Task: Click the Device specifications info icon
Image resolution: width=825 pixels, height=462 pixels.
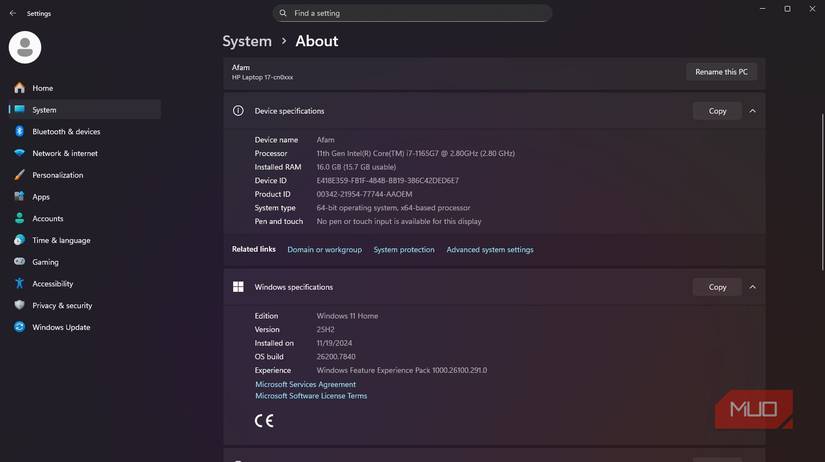Action: click(238, 111)
